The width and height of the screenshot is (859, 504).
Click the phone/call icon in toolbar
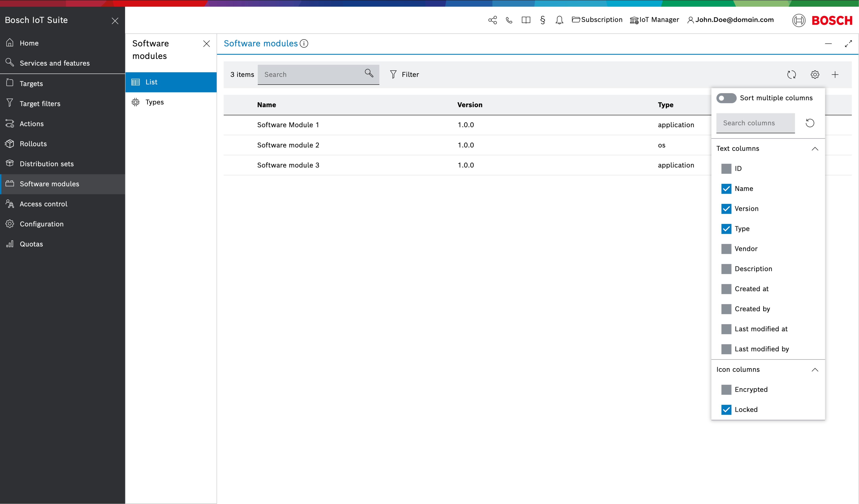tap(508, 20)
